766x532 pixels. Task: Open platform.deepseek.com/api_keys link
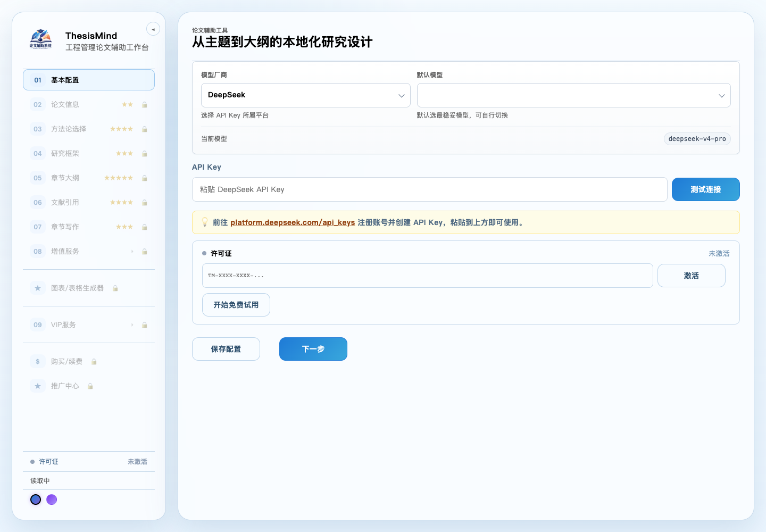(293, 222)
